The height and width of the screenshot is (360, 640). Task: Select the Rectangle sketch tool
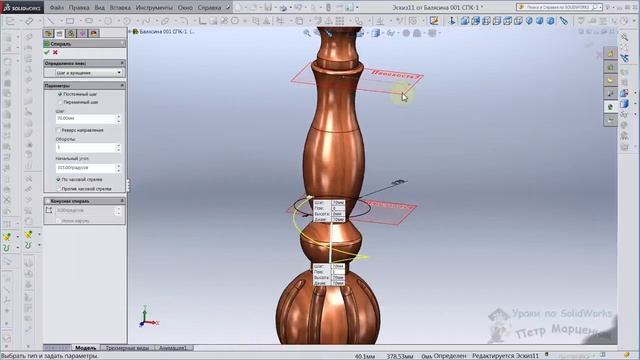tap(70, 21)
